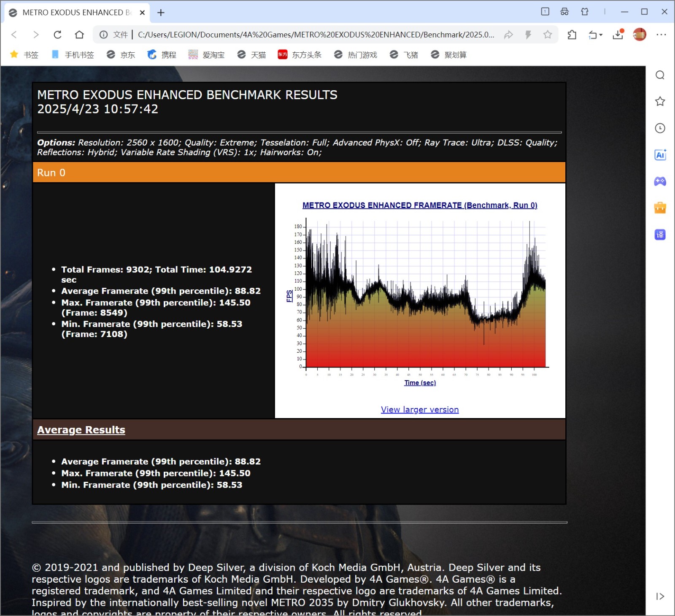Click the lightning speed mode icon
The height and width of the screenshot is (616, 675).
tap(528, 35)
